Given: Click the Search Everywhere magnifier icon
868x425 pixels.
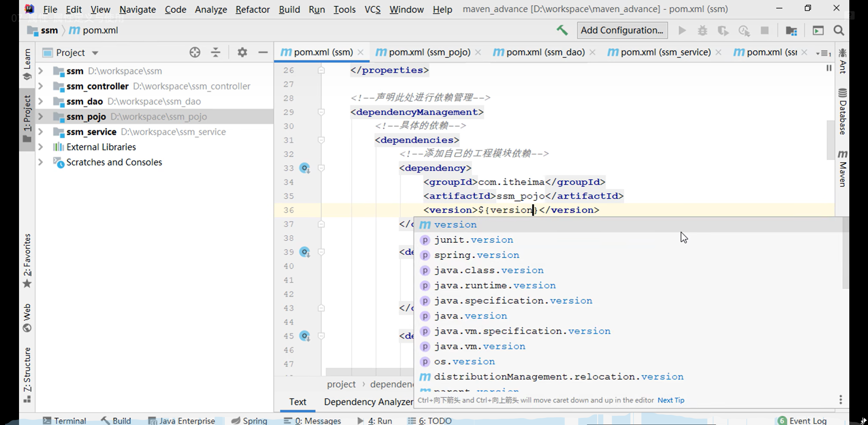Looking at the screenshot, I should [x=839, y=31].
